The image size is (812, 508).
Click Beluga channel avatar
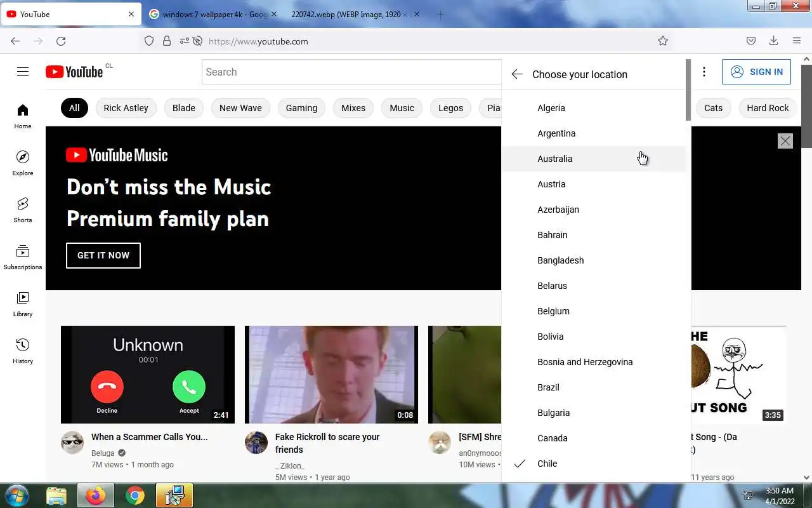pos(72,443)
